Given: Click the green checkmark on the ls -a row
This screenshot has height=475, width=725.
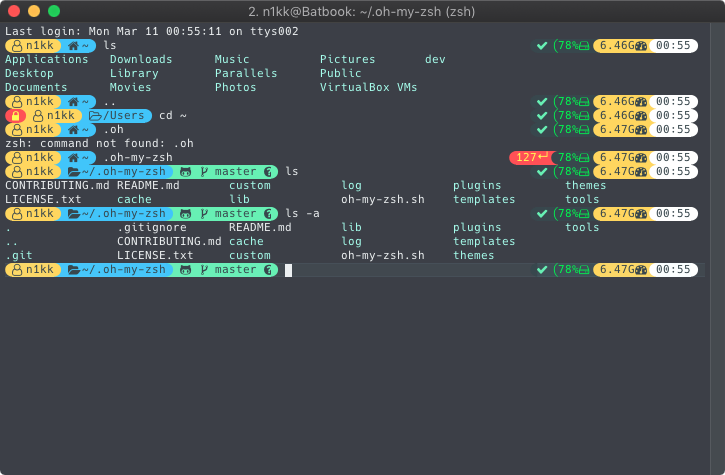Looking at the screenshot, I should (542, 214).
